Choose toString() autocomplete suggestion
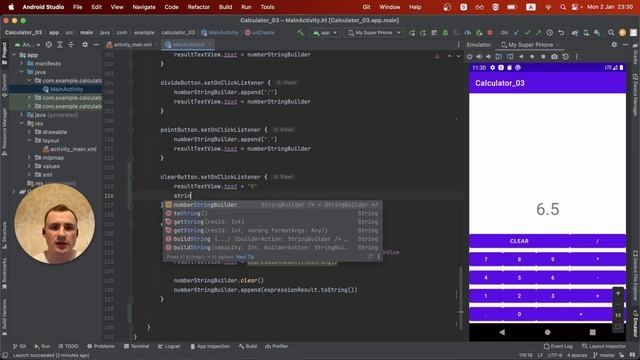Image resolution: width=640 pixels, height=360 pixels. tap(272, 213)
